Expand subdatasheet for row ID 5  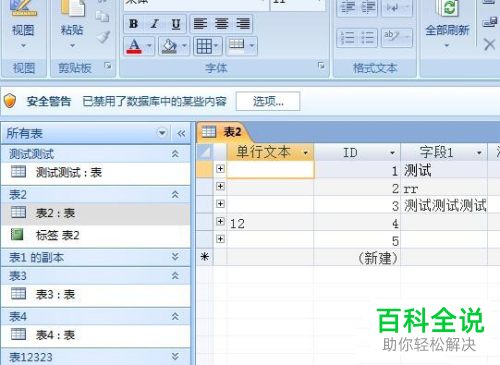point(220,239)
